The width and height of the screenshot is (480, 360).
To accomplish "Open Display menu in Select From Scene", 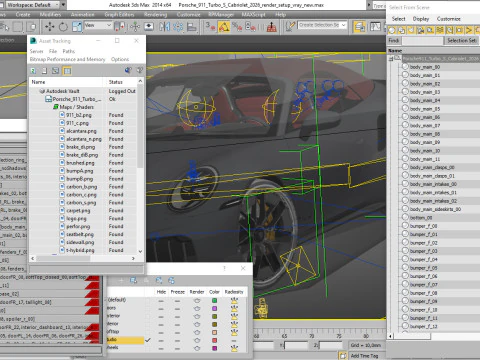I will pos(421,19).
